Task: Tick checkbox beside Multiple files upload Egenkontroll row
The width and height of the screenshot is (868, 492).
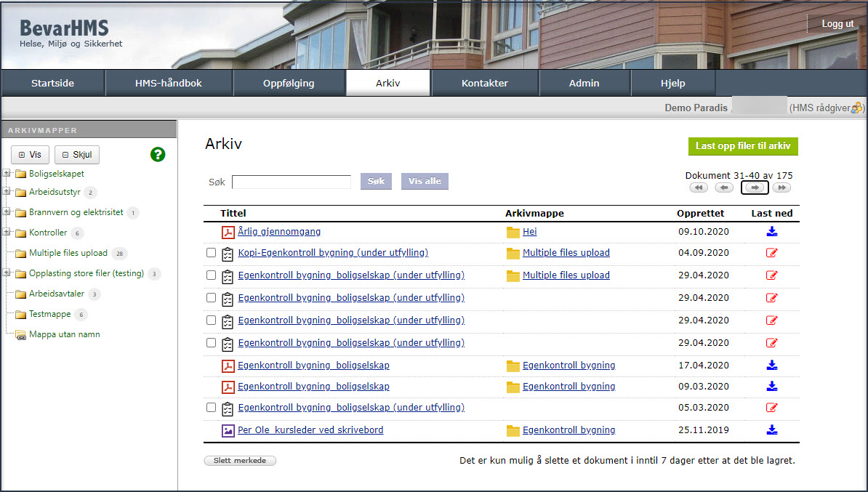Action: (211, 275)
